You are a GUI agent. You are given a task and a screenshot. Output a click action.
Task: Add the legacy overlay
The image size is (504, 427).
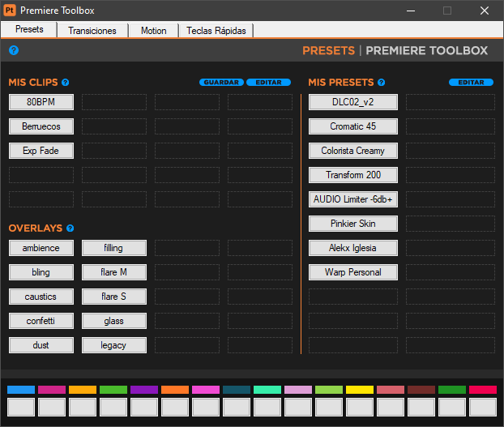(x=114, y=345)
